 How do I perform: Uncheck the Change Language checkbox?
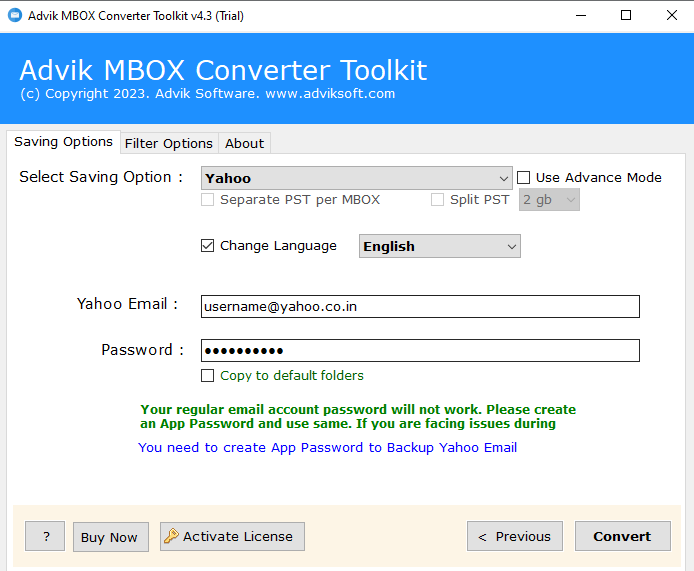208,246
